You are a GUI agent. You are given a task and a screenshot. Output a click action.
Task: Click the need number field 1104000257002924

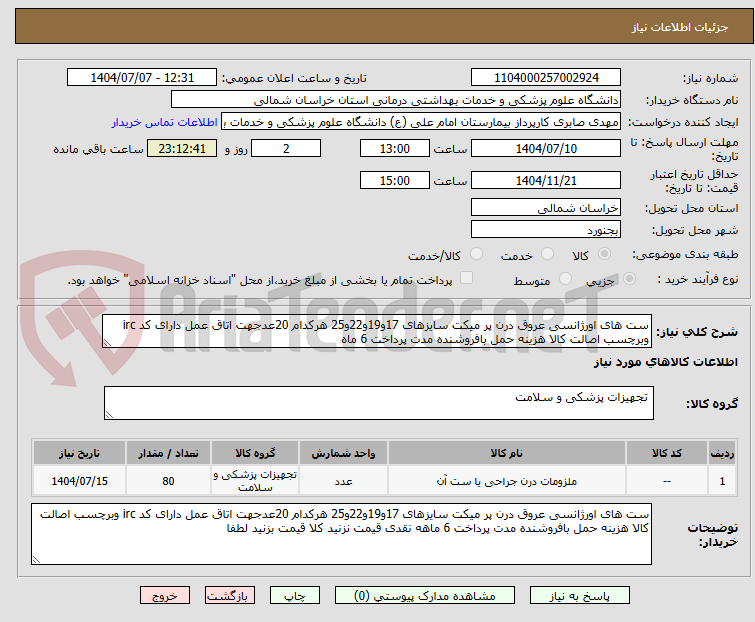click(546, 78)
